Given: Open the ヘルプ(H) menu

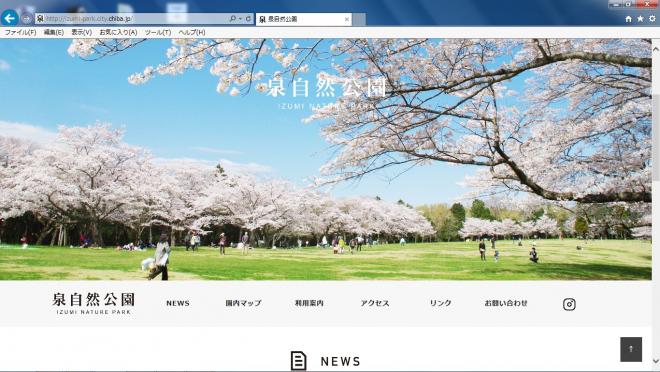Looking at the screenshot, I should point(192,32).
